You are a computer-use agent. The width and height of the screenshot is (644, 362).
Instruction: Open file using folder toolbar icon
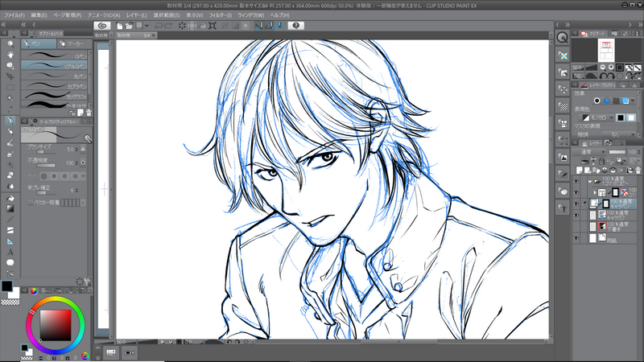(x=129, y=26)
